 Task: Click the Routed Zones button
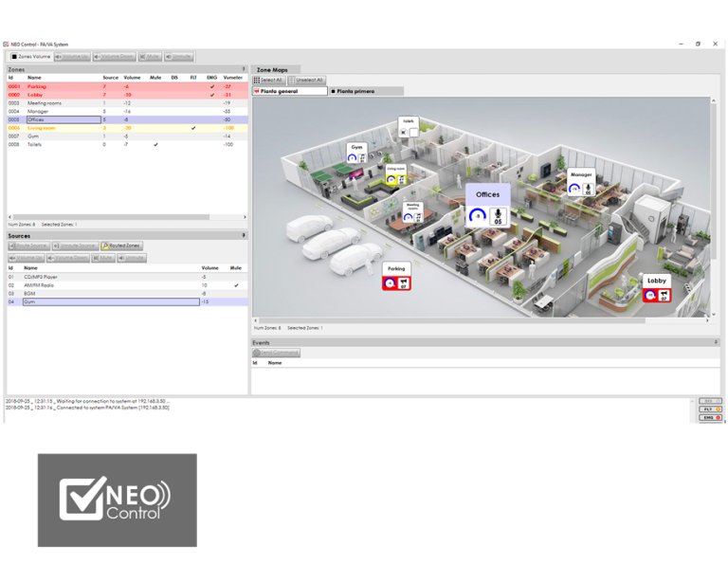tap(121, 246)
